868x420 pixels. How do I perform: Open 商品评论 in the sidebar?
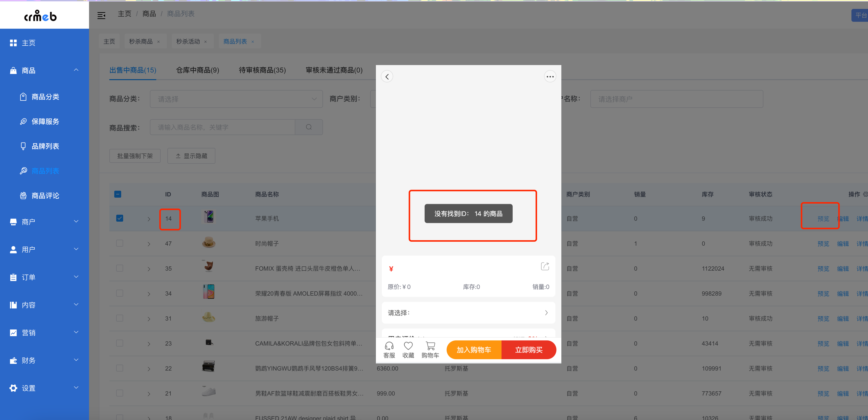coord(45,195)
